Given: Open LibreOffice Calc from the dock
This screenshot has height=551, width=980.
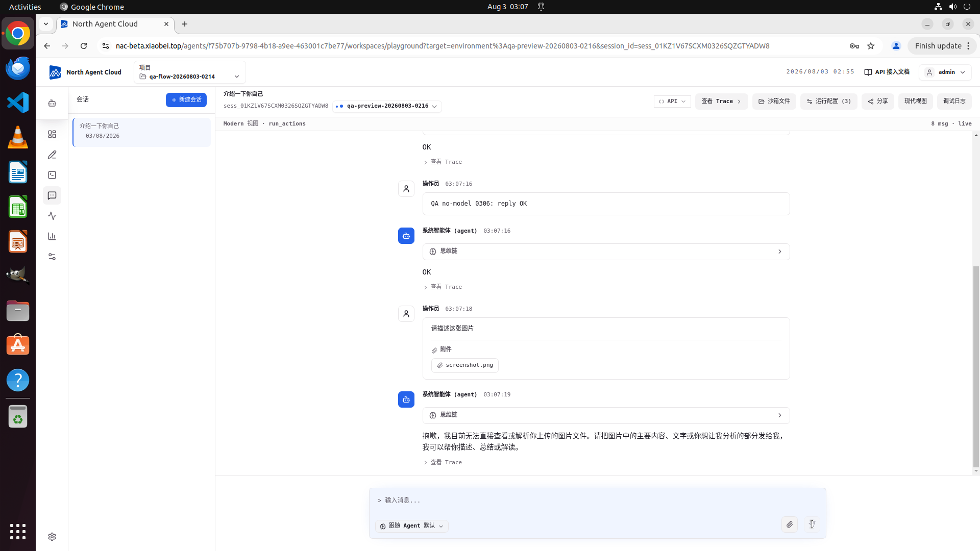Looking at the screenshot, I should click(18, 207).
